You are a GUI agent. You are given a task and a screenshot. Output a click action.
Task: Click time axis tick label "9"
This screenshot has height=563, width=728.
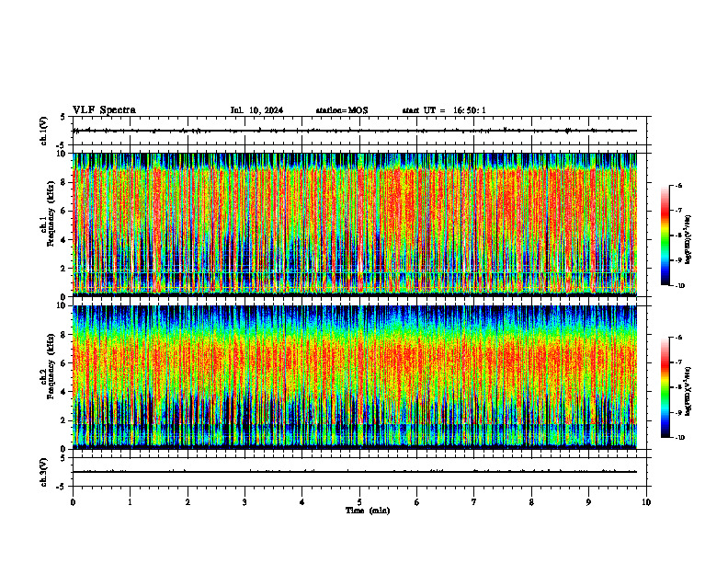pos(588,502)
